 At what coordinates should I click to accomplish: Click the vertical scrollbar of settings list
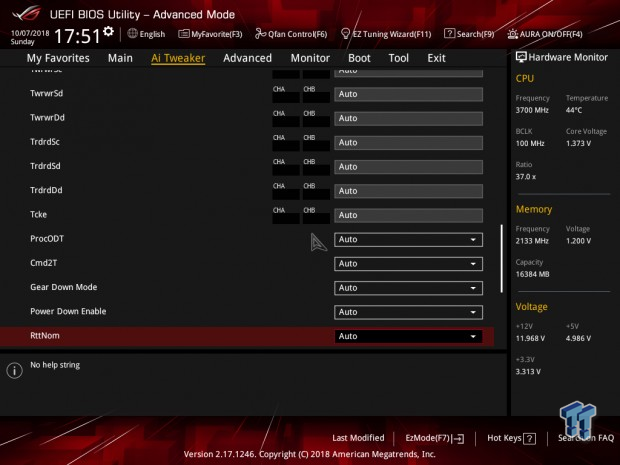point(501,259)
